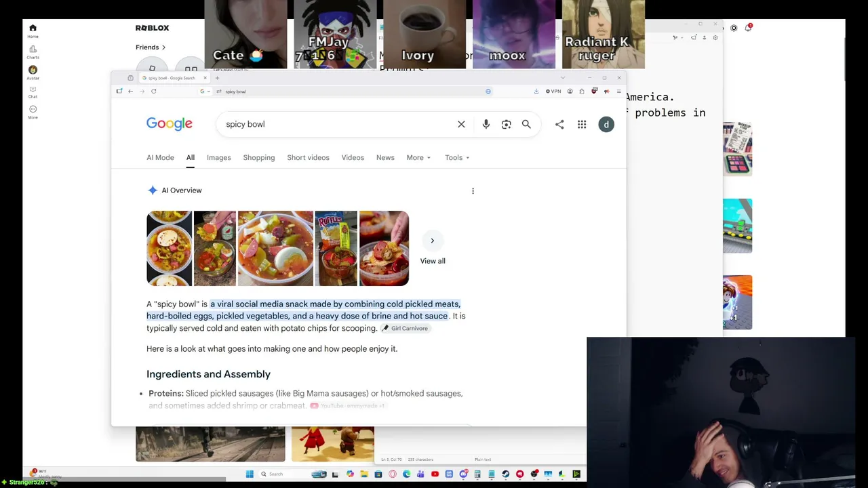
Task: Toggle the browser VPN button
Action: pyautogui.click(x=553, y=91)
